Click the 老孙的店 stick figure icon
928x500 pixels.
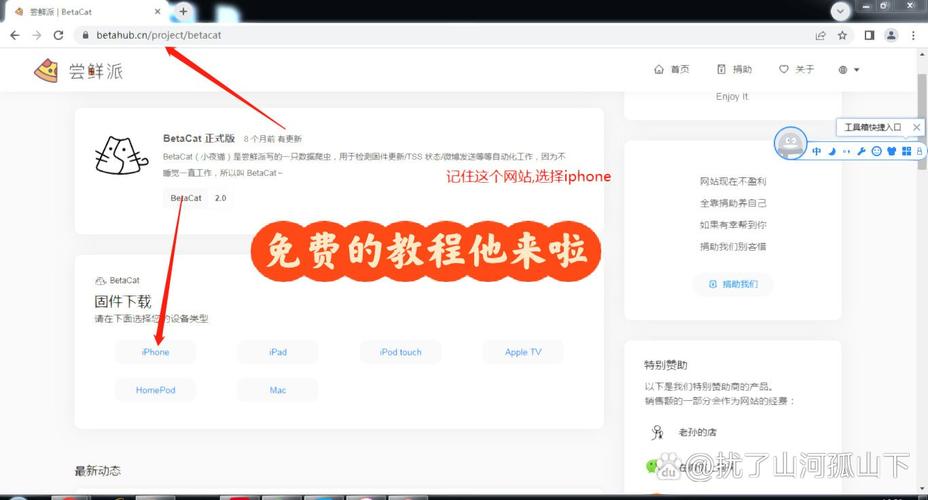tap(657, 433)
